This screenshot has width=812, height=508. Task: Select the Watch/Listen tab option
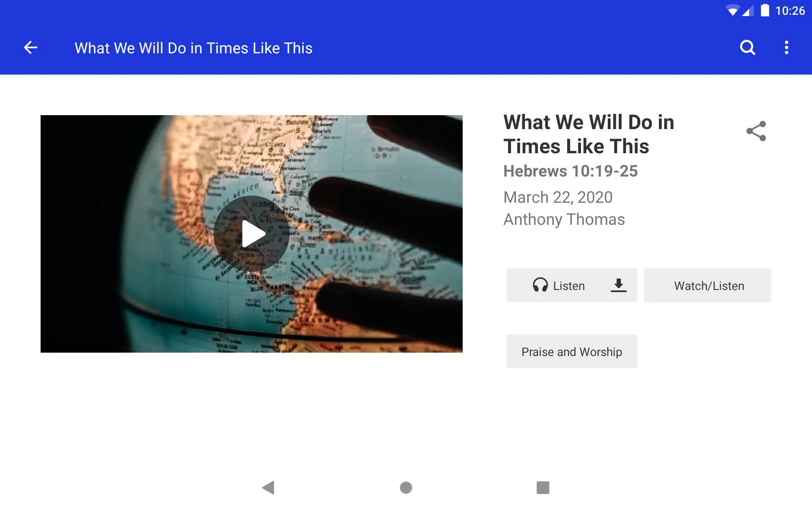tap(708, 285)
